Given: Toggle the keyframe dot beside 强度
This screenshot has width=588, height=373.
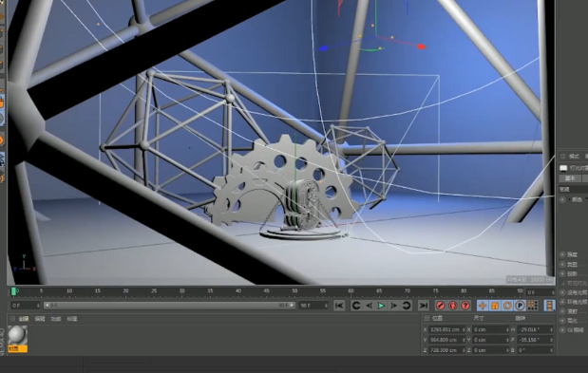Looking at the screenshot, I should pos(562,254).
